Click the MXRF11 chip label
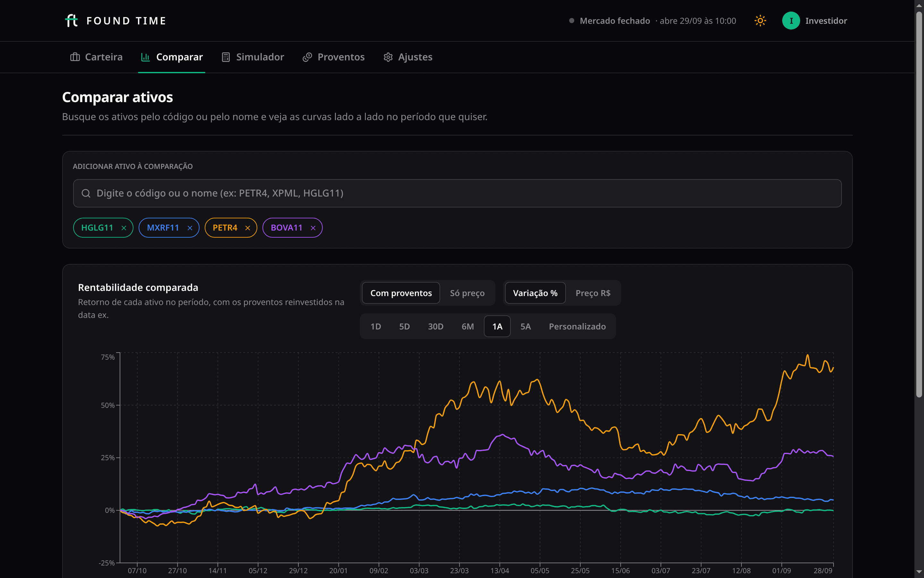 pos(163,228)
